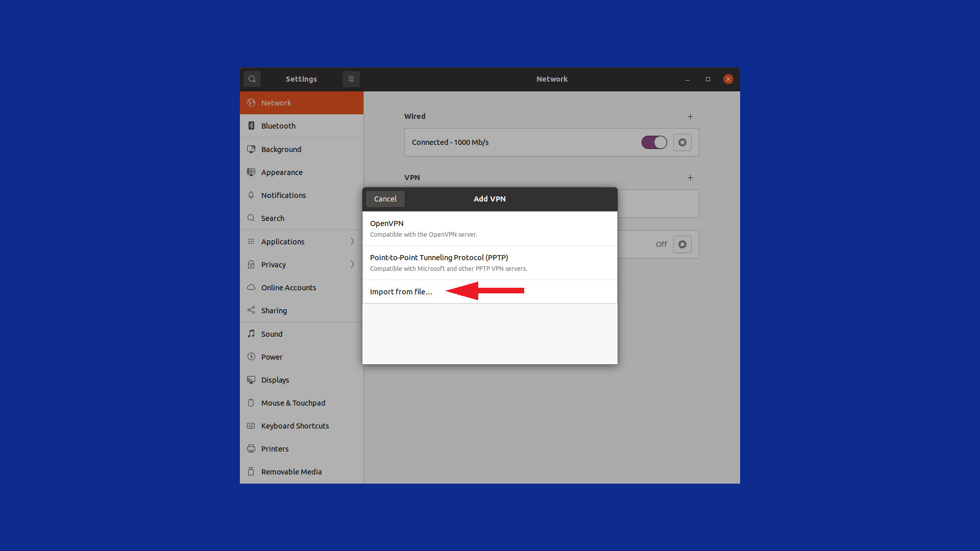Open Displays settings panel
Image resolution: width=980 pixels, height=551 pixels.
pos(302,380)
